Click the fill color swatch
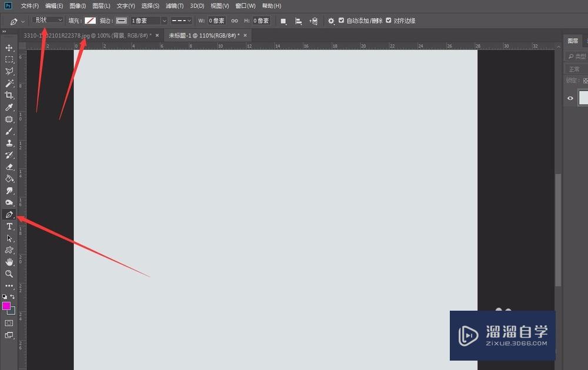 (90, 21)
